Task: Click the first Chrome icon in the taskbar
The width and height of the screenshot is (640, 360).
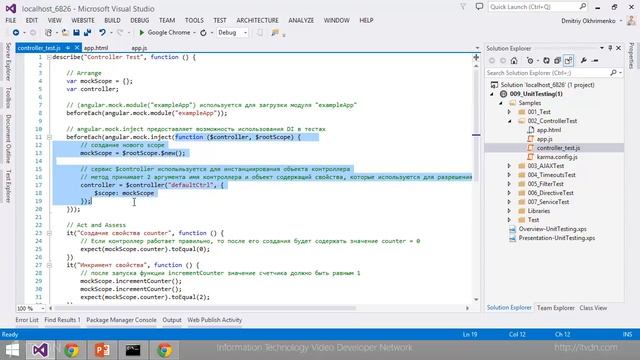Action: pos(71,350)
